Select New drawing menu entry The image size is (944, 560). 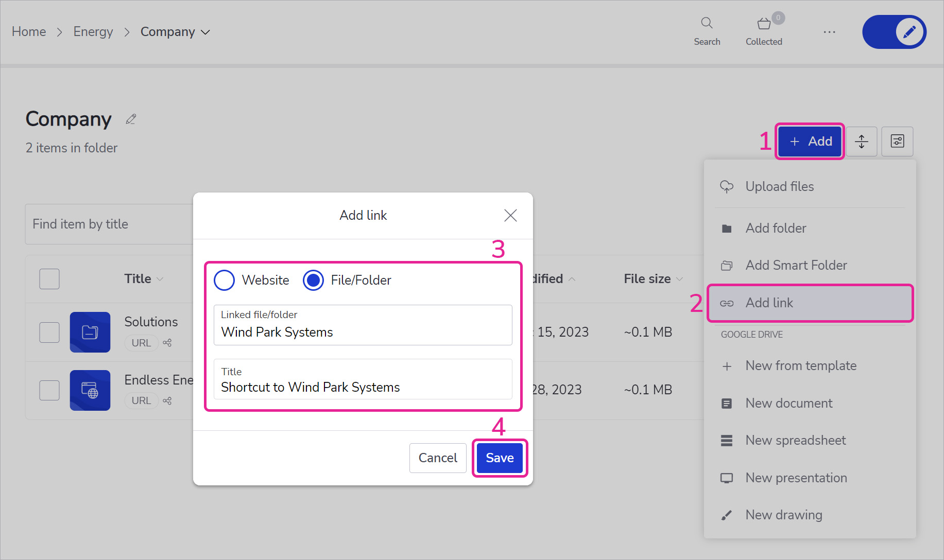[810, 515]
